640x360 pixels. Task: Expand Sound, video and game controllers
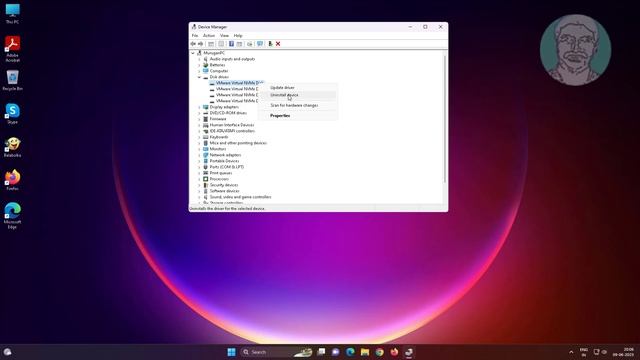pyautogui.click(x=199, y=197)
